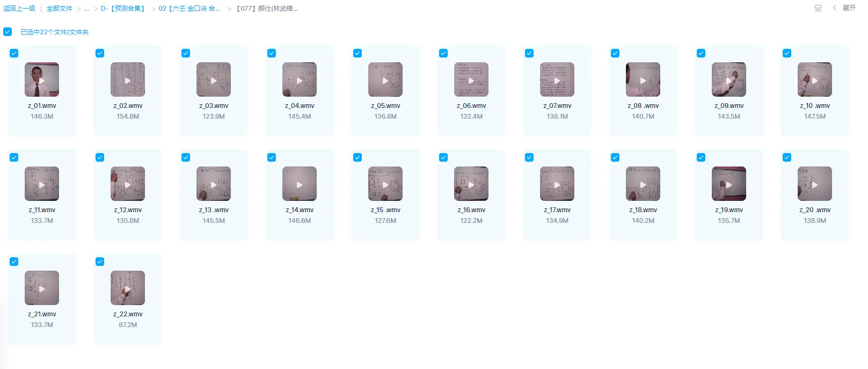
Task: Open 全部文件 in breadcrumb
Action: (x=59, y=9)
